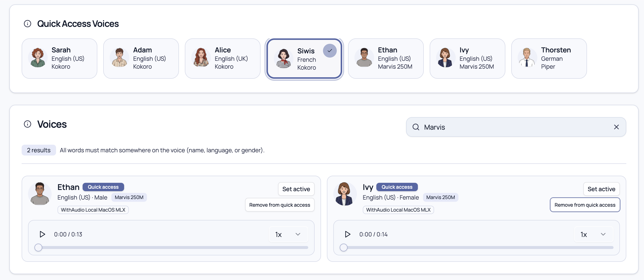This screenshot has height=280, width=644.
Task: Click Ethan's avatar portrait
Action: tap(40, 193)
